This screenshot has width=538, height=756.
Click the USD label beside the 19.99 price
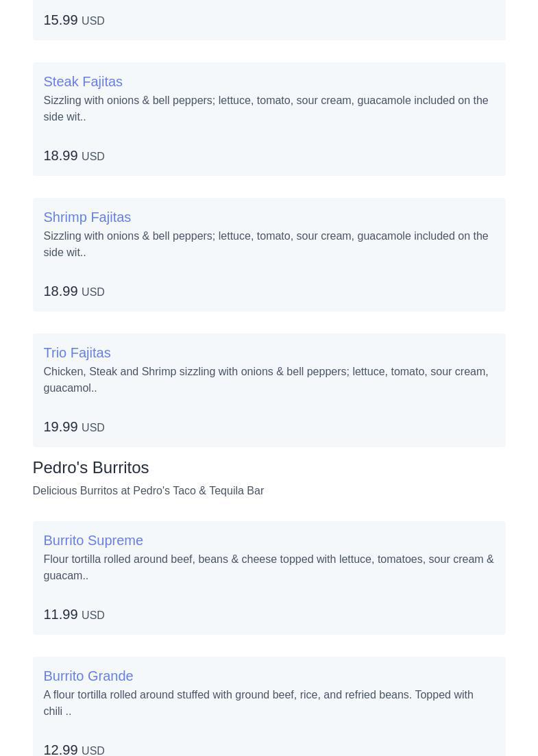coord(93,428)
